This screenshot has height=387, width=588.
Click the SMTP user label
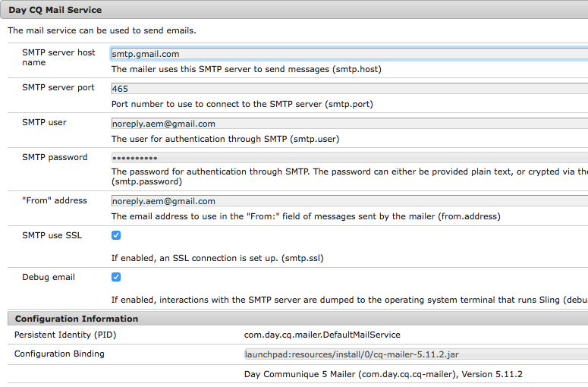point(44,122)
